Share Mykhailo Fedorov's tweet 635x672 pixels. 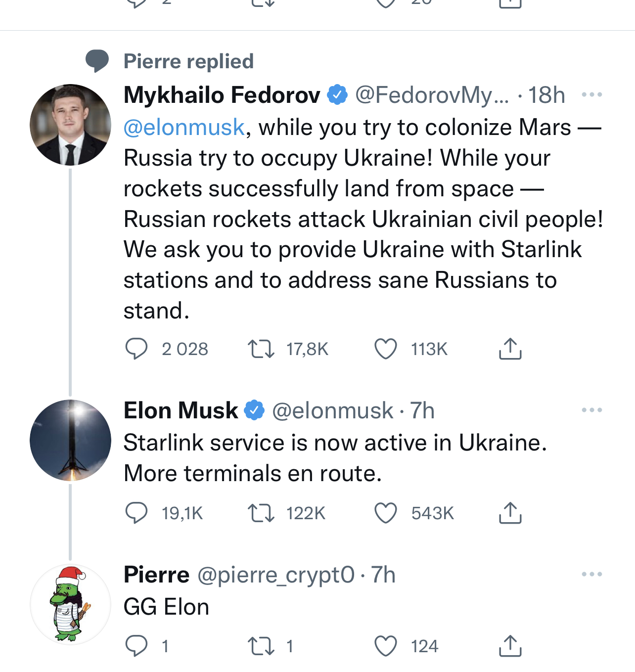tap(510, 349)
